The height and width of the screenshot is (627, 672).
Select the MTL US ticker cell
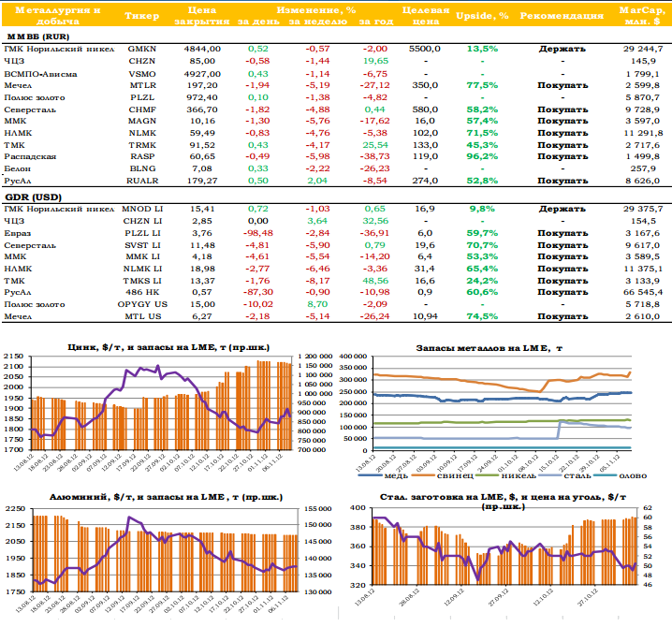click(x=142, y=316)
